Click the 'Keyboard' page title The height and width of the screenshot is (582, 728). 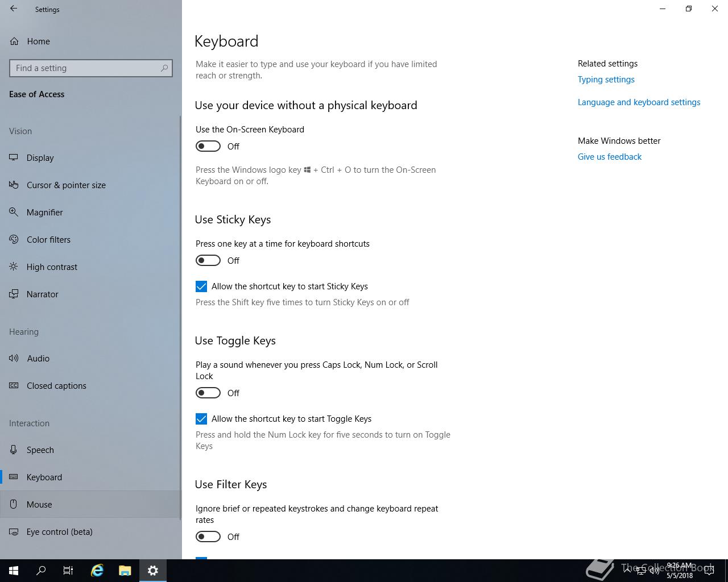226,41
